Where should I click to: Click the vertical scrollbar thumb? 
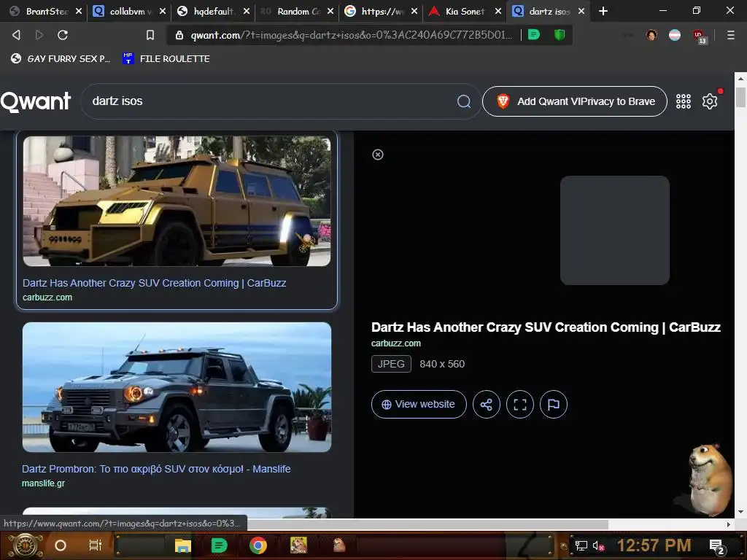point(740,97)
